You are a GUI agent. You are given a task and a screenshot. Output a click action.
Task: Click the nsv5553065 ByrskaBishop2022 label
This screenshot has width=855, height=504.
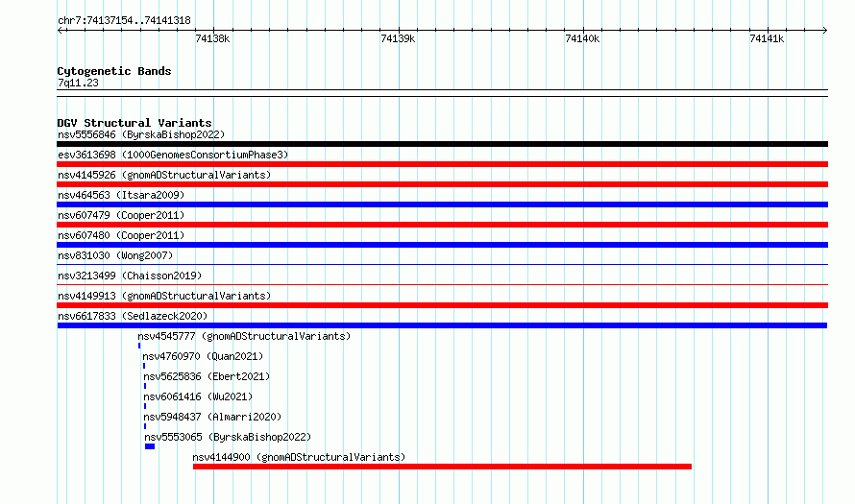coord(228,437)
